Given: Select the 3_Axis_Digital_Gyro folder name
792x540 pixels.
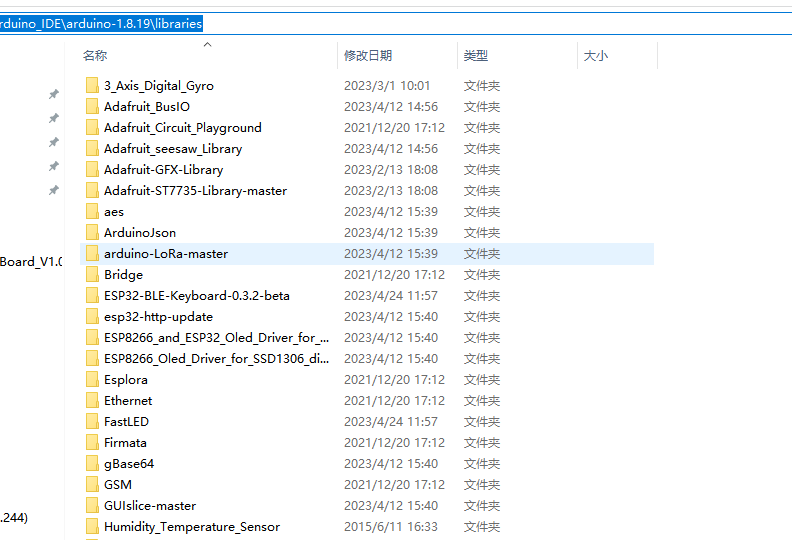Looking at the screenshot, I should coord(159,86).
